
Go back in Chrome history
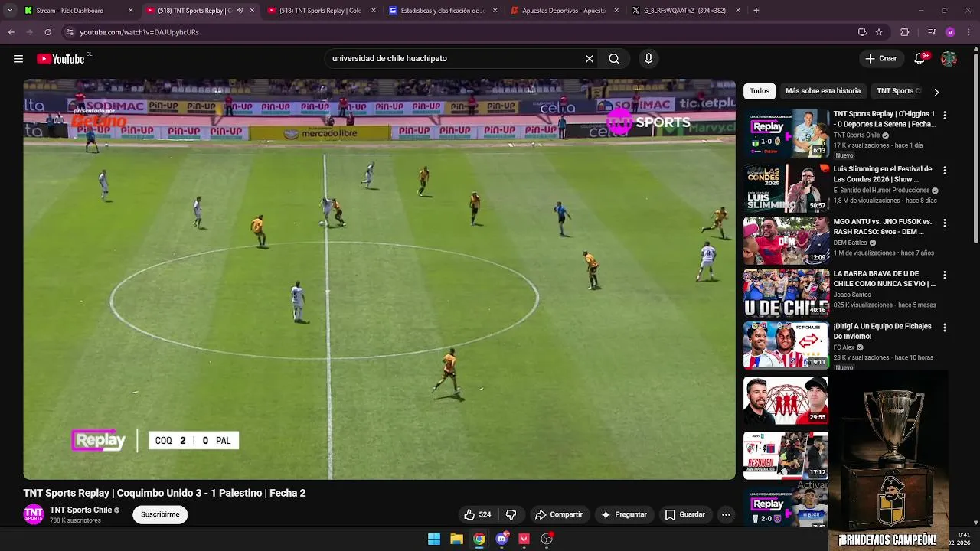[11, 32]
